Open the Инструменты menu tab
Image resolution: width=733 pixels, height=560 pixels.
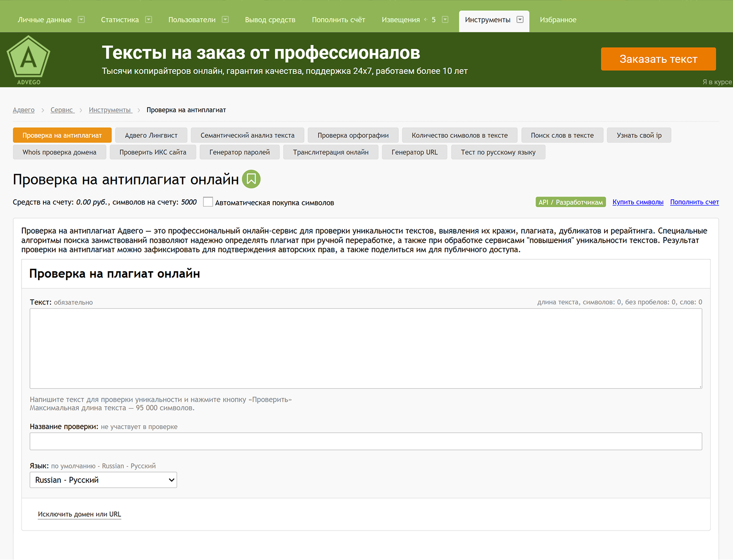(x=488, y=20)
